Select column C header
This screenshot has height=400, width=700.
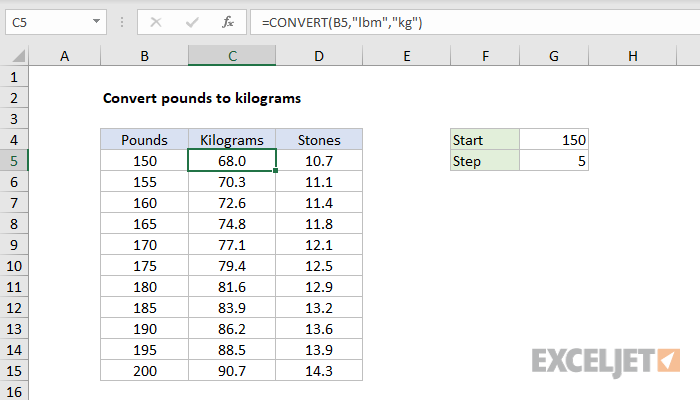coord(232,56)
